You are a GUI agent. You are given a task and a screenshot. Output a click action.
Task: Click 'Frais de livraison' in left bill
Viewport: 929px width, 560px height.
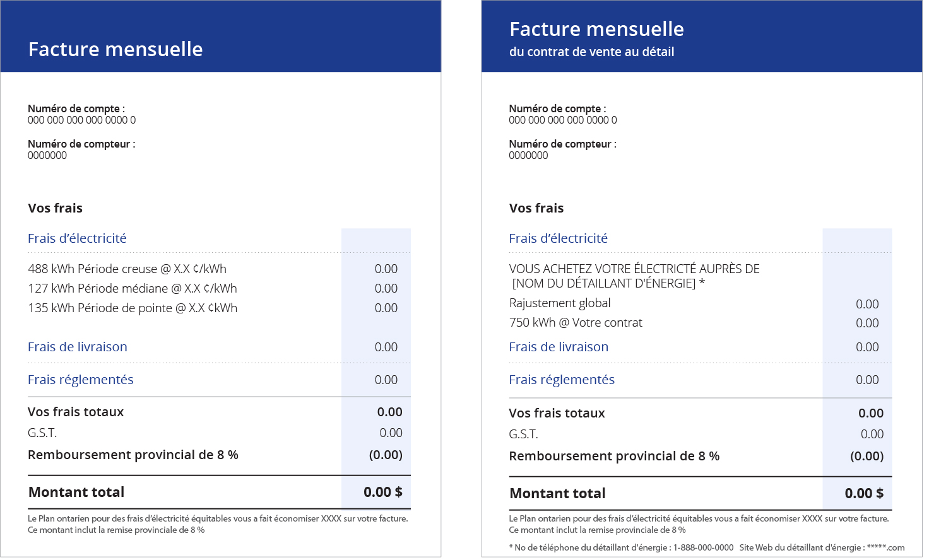coord(78,347)
